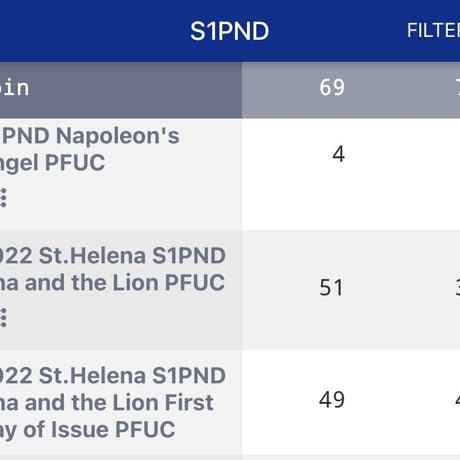This screenshot has width=460, height=460.
Task: Select the cut-off column header right of 69
Action: tap(457, 88)
